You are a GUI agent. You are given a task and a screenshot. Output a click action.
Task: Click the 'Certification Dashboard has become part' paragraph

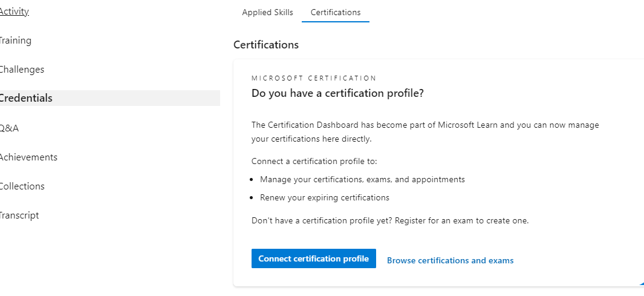[426, 131]
